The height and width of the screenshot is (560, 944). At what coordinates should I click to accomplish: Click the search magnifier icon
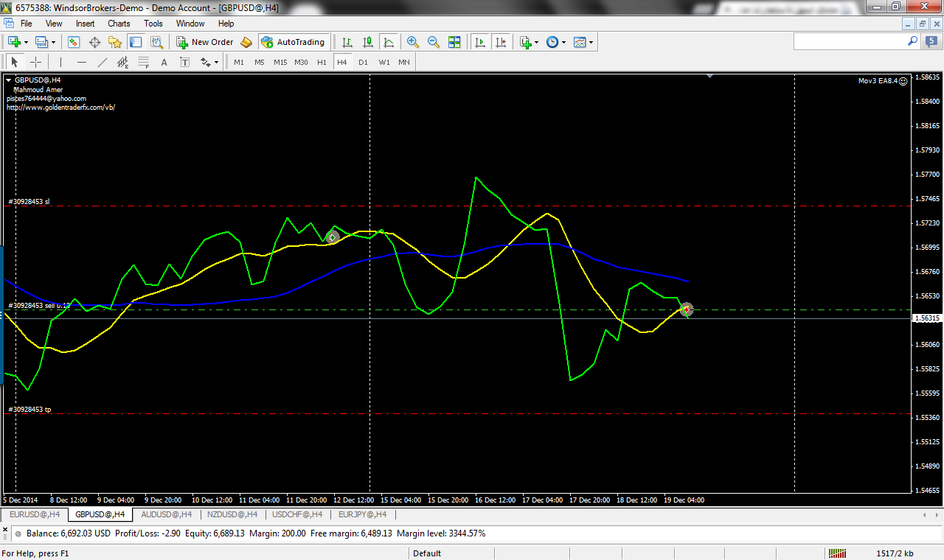(x=912, y=42)
